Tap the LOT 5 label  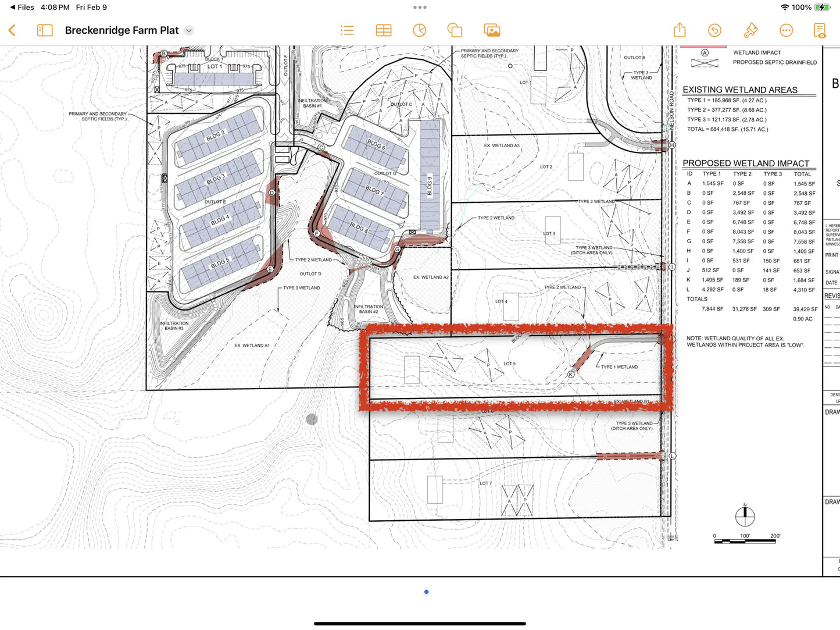coord(509,364)
